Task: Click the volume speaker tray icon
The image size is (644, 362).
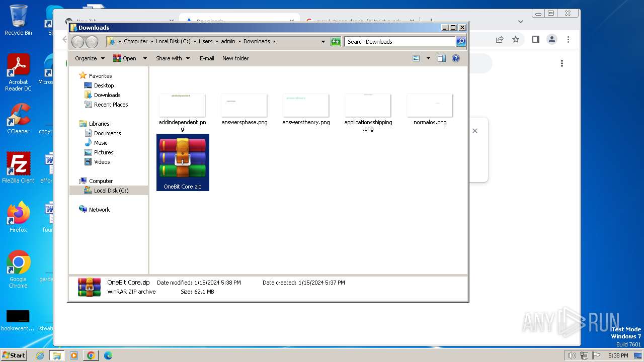Action: (x=572, y=355)
